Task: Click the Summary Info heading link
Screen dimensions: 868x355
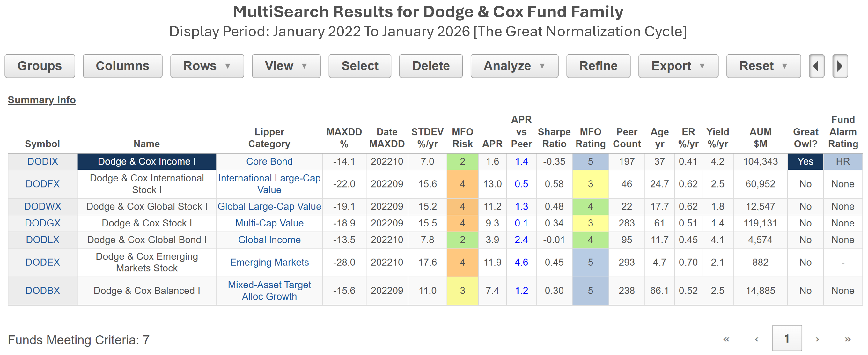Action: pos(42,100)
